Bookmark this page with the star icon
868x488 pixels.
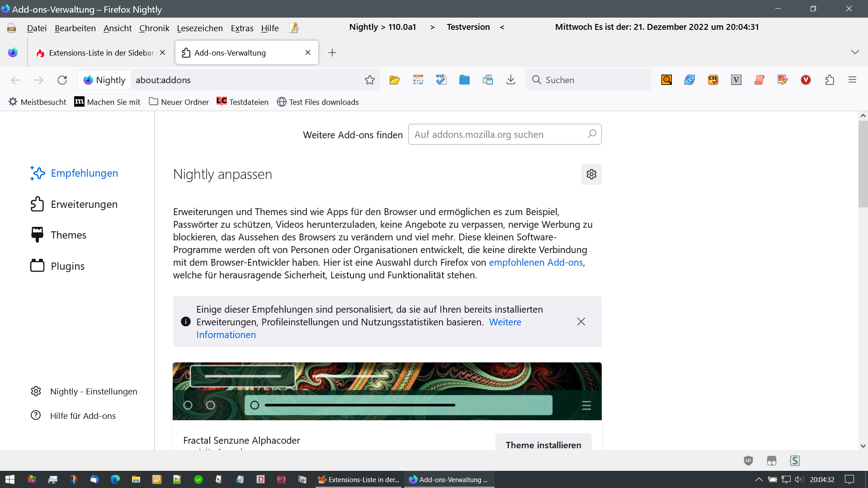coord(369,80)
